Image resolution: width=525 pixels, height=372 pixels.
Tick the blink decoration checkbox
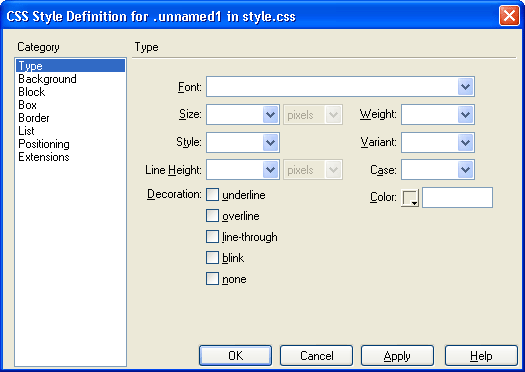(x=212, y=257)
